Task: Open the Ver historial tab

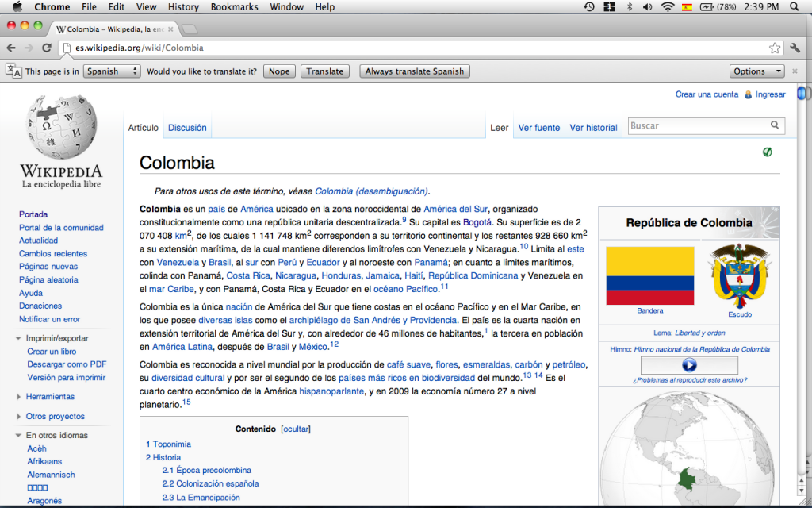Action: click(593, 128)
